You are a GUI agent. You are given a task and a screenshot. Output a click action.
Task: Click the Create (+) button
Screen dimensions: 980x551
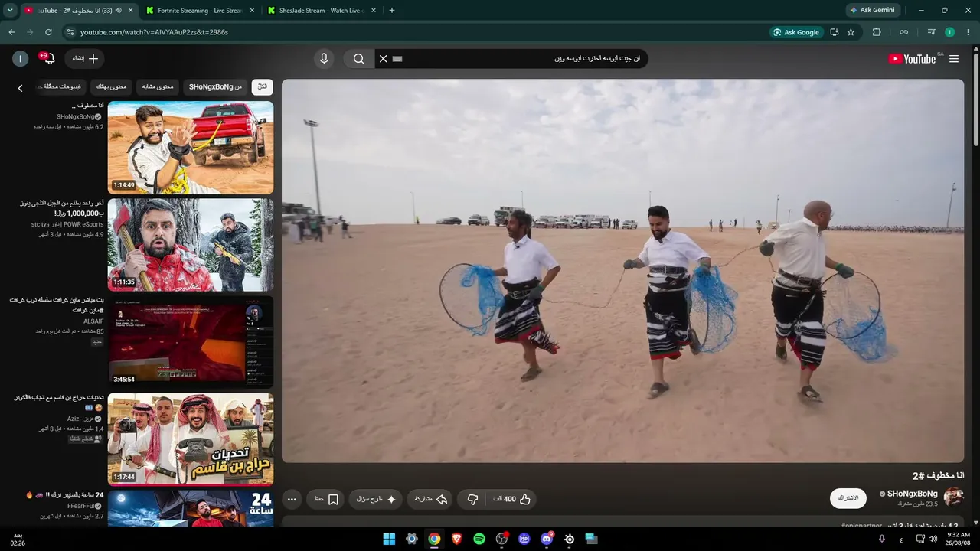[84, 59]
